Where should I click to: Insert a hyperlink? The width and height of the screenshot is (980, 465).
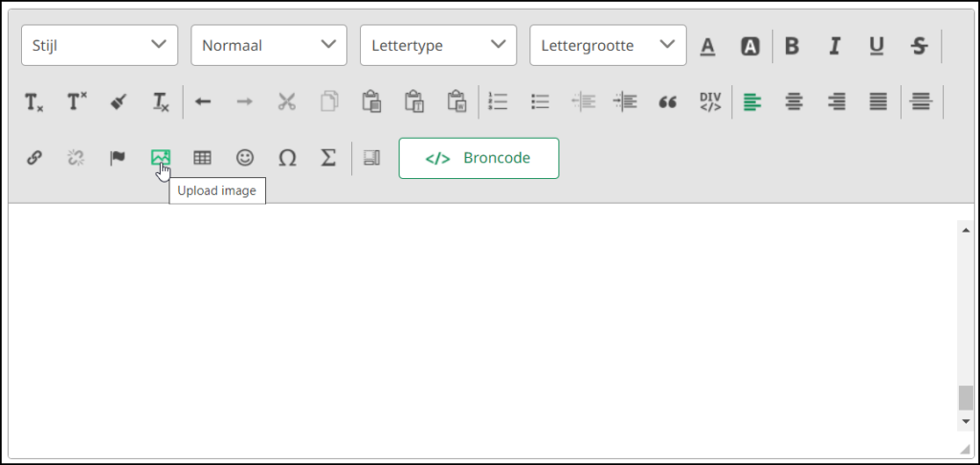[x=34, y=158]
